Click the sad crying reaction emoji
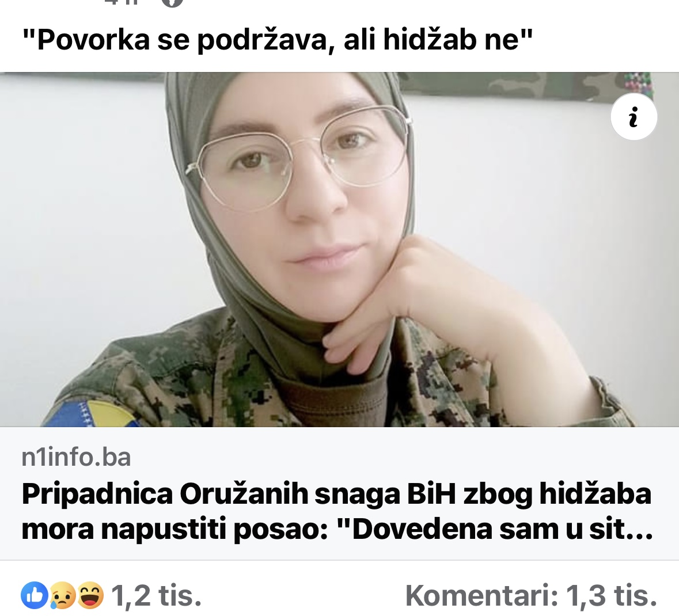The image size is (679, 616). (x=63, y=596)
